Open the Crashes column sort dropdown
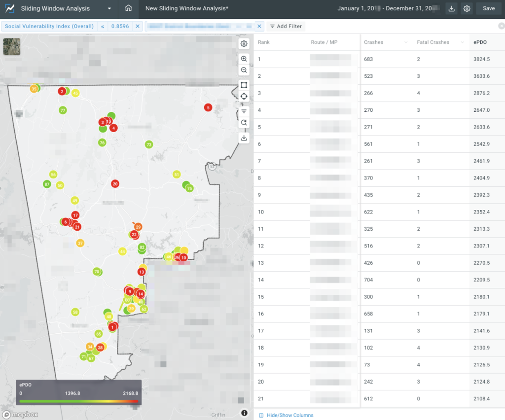This screenshot has width=505, height=420. (x=405, y=42)
